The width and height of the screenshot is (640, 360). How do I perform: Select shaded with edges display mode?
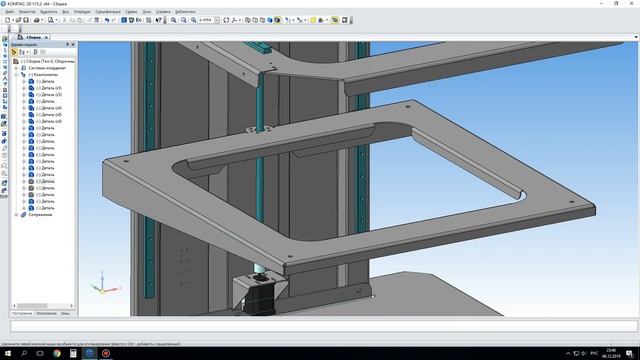pos(277,20)
